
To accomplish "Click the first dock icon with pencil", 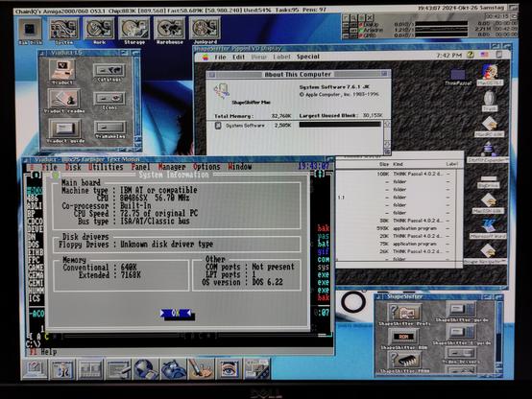I will pyautogui.click(x=35, y=369).
